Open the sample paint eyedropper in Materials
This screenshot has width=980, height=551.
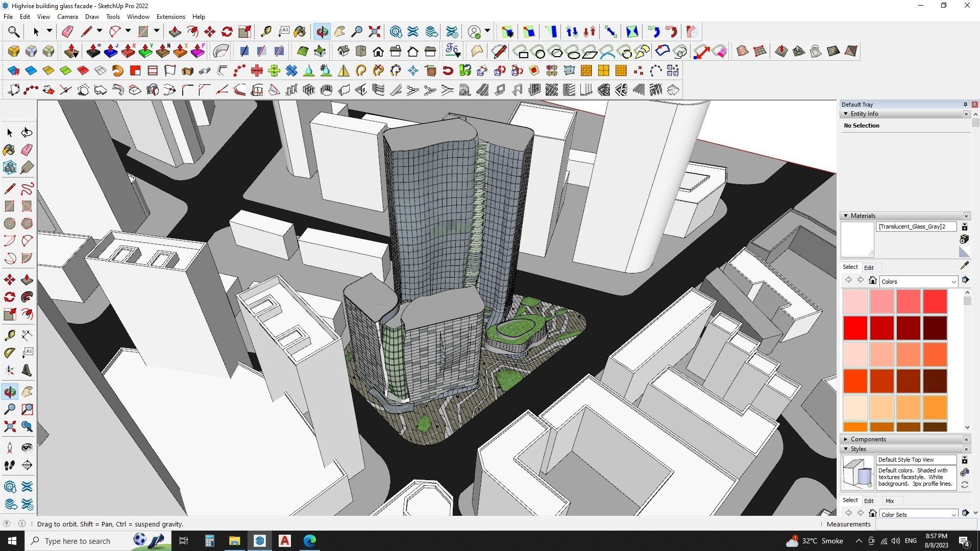click(965, 265)
